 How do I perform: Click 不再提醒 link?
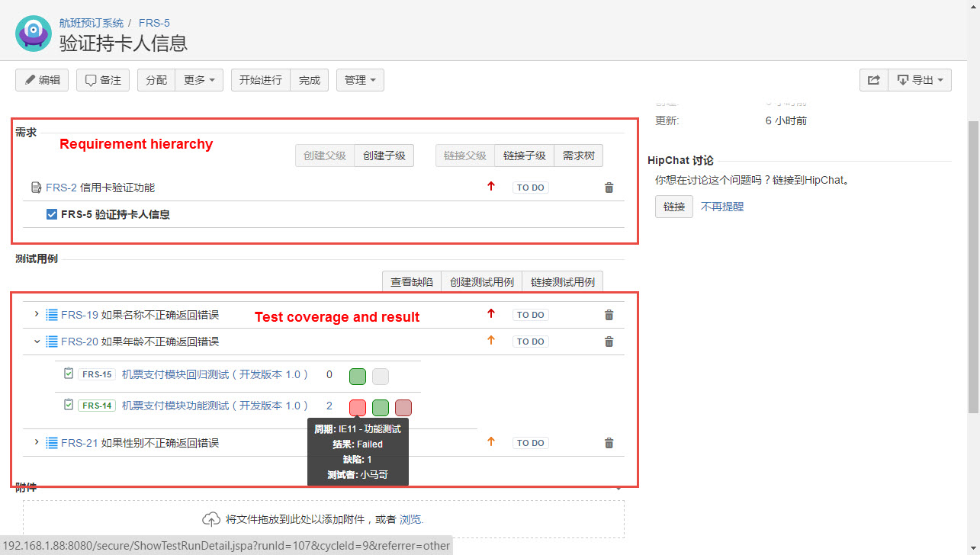722,207
